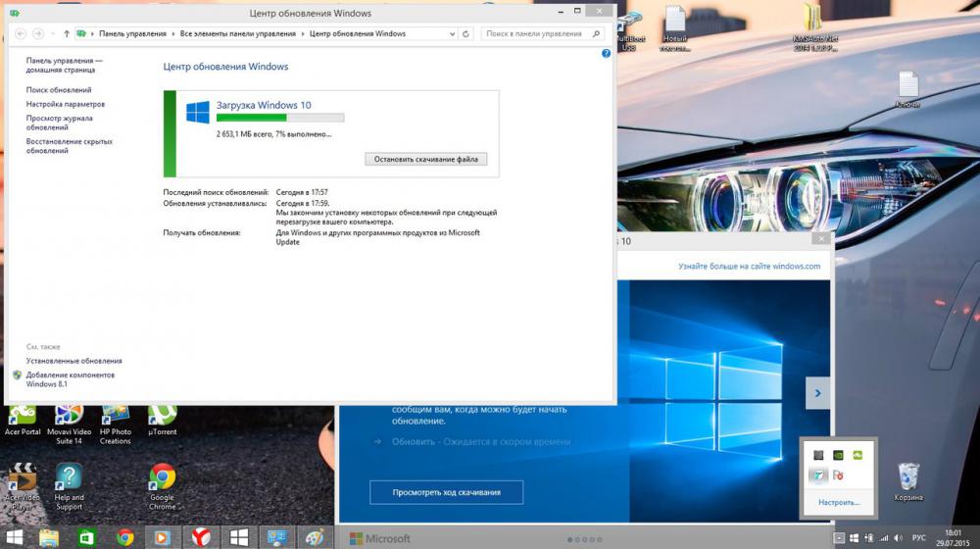Toggle the hidden tray icons arrow
The image size is (980, 549).
(840, 538)
